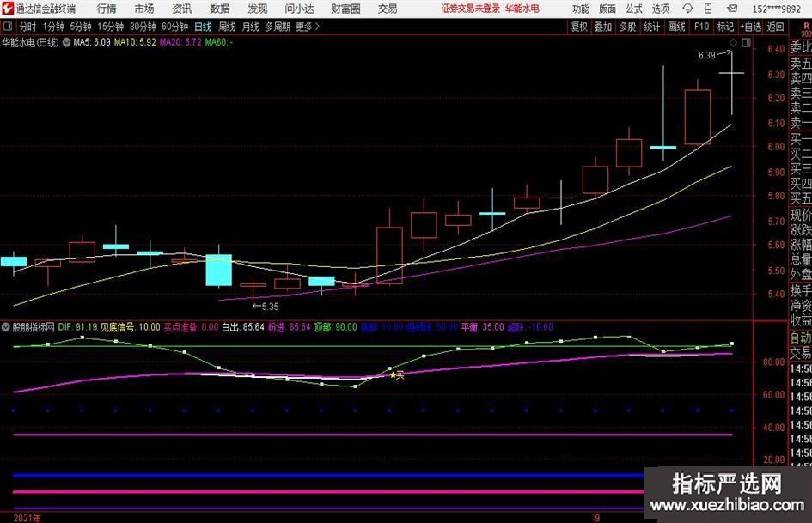
Task: Click the 返回 back button
Action: [775, 27]
